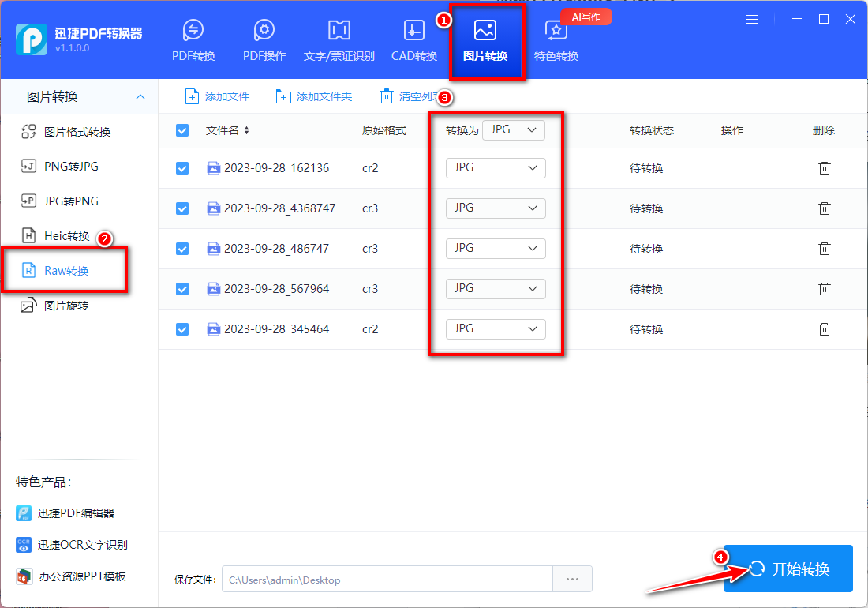Choose PNG转JPG in sidebar

[x=60, y=166]
